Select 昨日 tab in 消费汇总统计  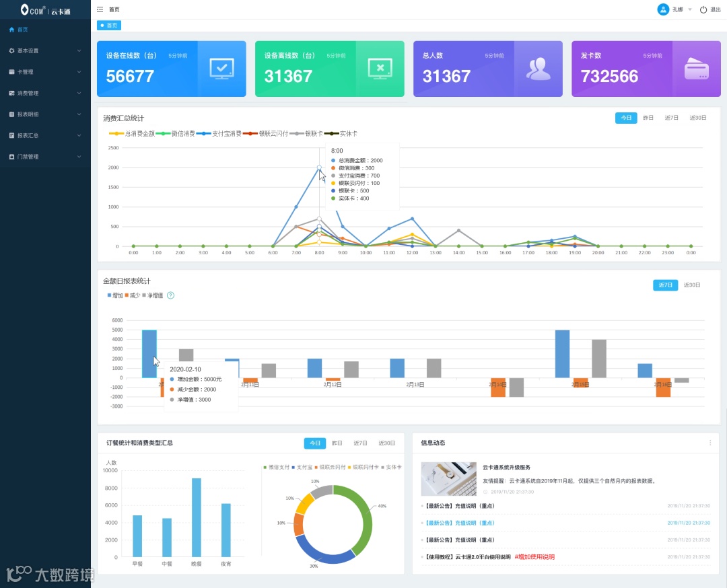pyautogui.click(x=648, y=118)
